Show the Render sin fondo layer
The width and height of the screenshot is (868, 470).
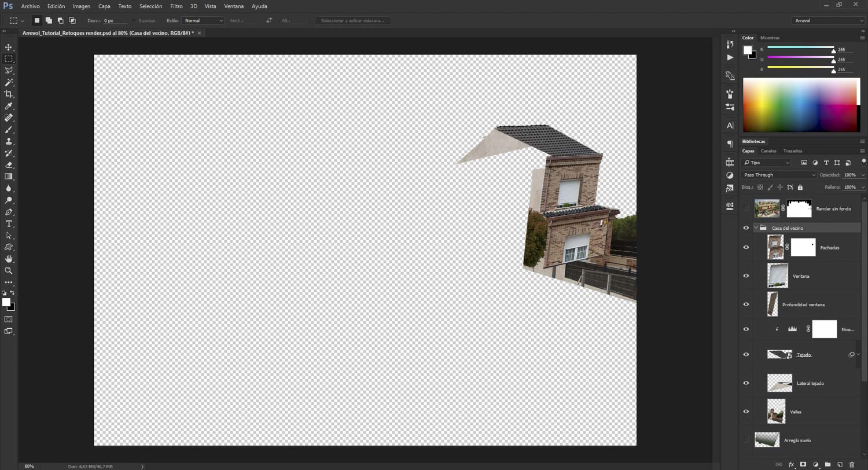tap(746, 208)
